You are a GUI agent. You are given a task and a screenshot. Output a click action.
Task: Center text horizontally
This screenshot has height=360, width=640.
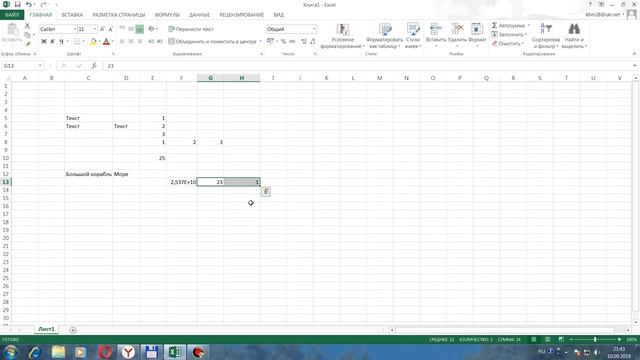pos(131,41)
